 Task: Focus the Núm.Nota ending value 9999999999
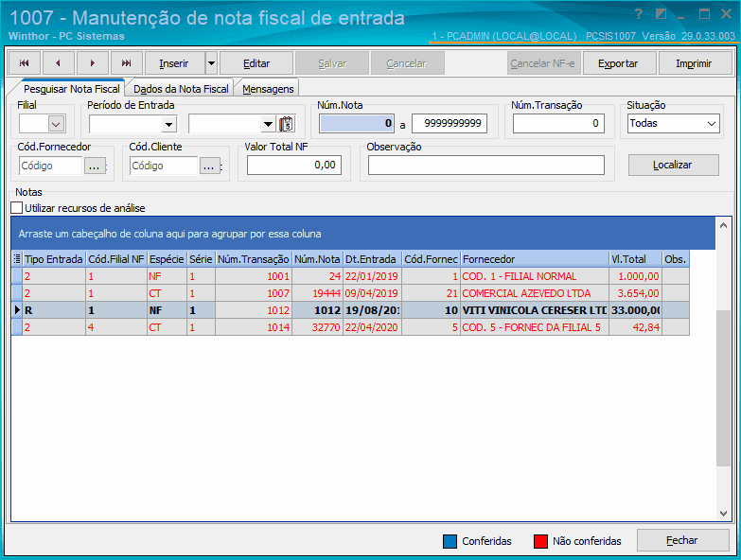[x=450, y=124]
